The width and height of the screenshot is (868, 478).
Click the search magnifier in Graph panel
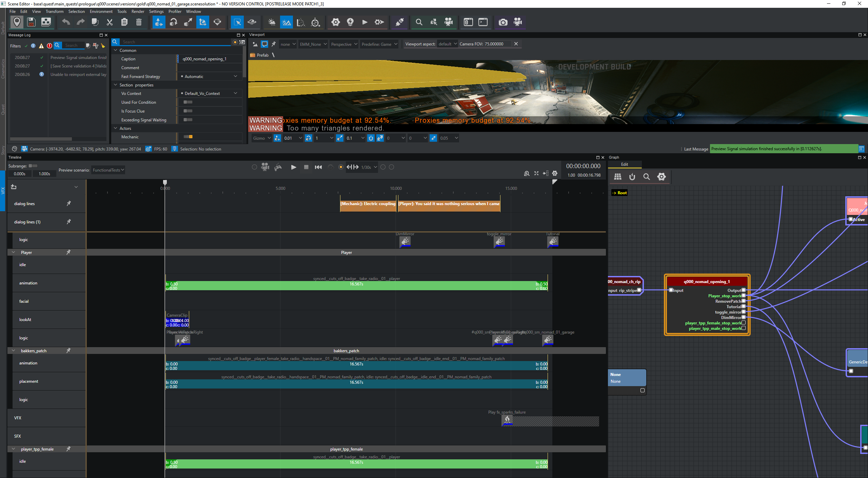647,177
